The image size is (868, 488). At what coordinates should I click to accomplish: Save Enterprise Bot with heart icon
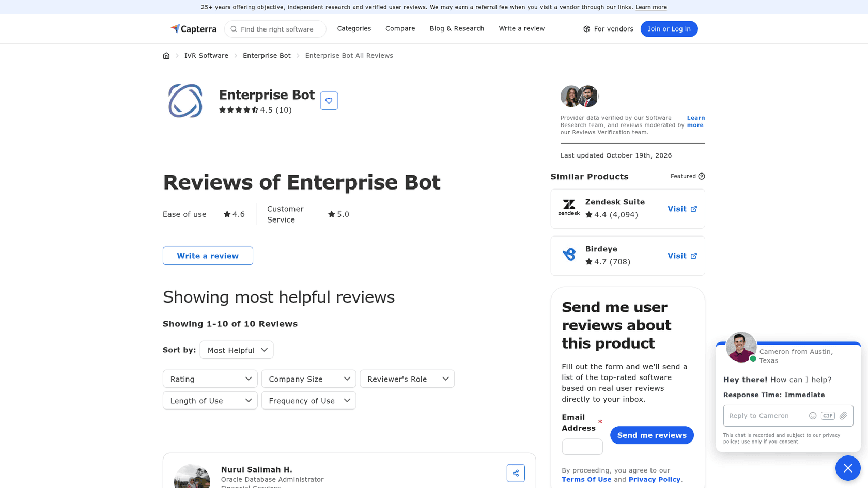point(329,101)
